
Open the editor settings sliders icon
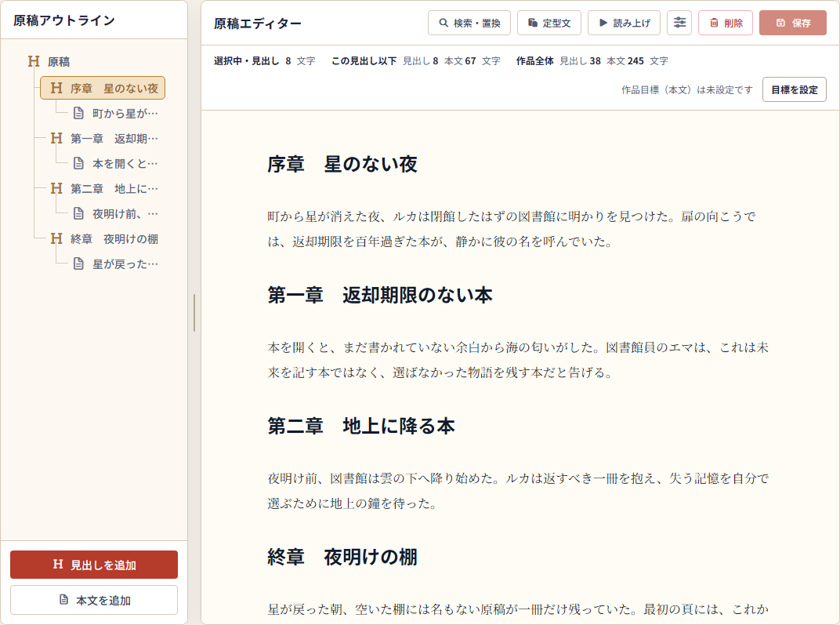point(679,23)
